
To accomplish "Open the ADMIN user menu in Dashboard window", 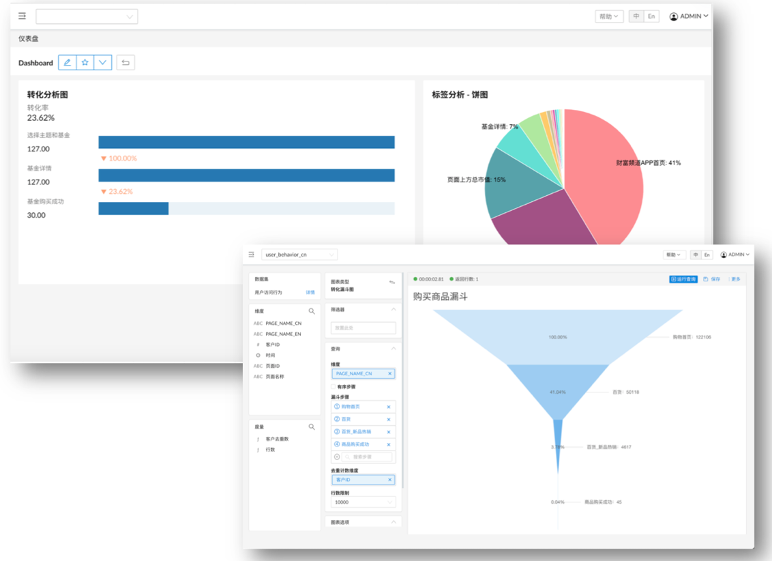I will (x=689, y=16).
